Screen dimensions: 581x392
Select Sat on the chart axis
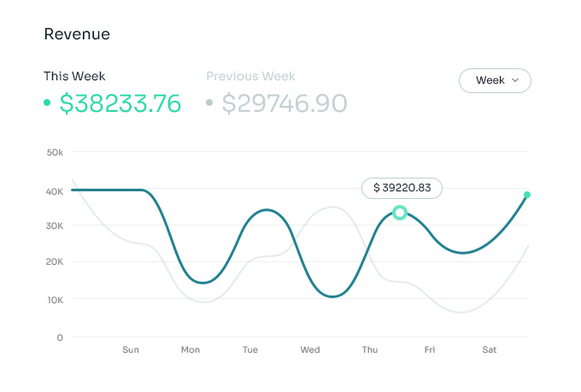[x=490, y=349]
